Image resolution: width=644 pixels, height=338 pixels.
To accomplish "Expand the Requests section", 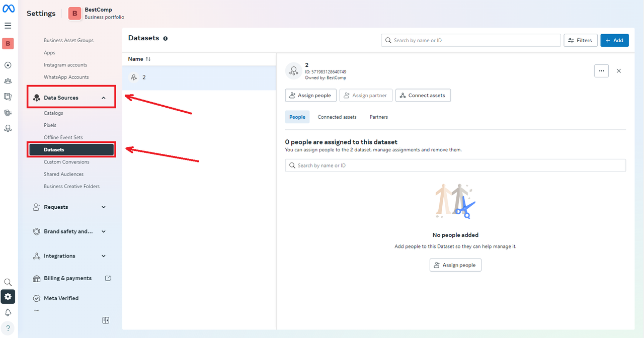I will pos(104,207).
